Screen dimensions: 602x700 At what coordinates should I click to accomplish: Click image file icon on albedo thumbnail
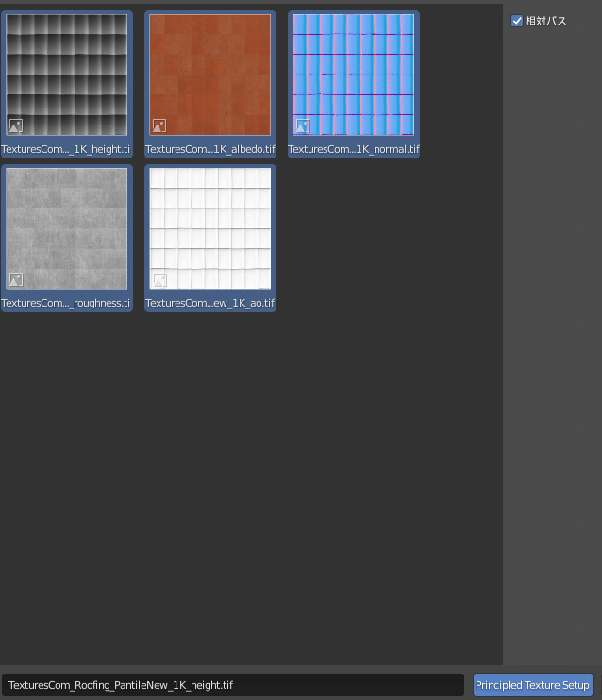point(159,125)
